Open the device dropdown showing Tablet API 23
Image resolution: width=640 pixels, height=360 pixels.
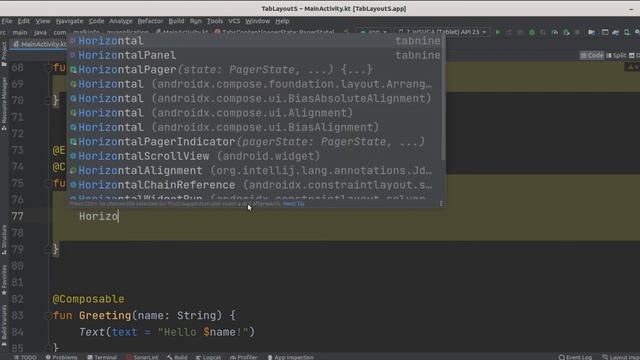[x=442, y=32]
